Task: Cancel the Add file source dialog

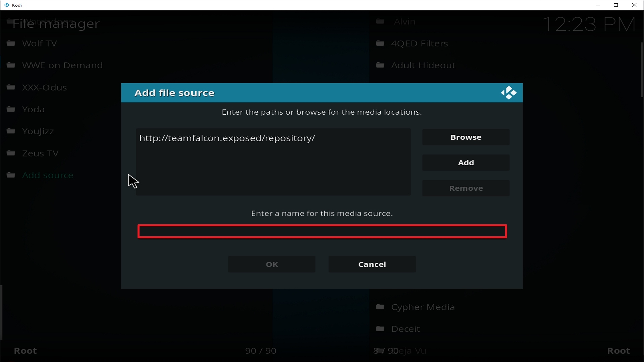Action: click(x=372, y=264)
